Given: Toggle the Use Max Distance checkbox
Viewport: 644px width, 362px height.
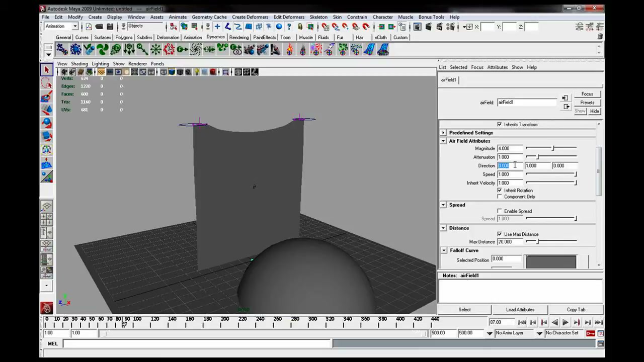Looking at the screenshot, I should [500, 234].
